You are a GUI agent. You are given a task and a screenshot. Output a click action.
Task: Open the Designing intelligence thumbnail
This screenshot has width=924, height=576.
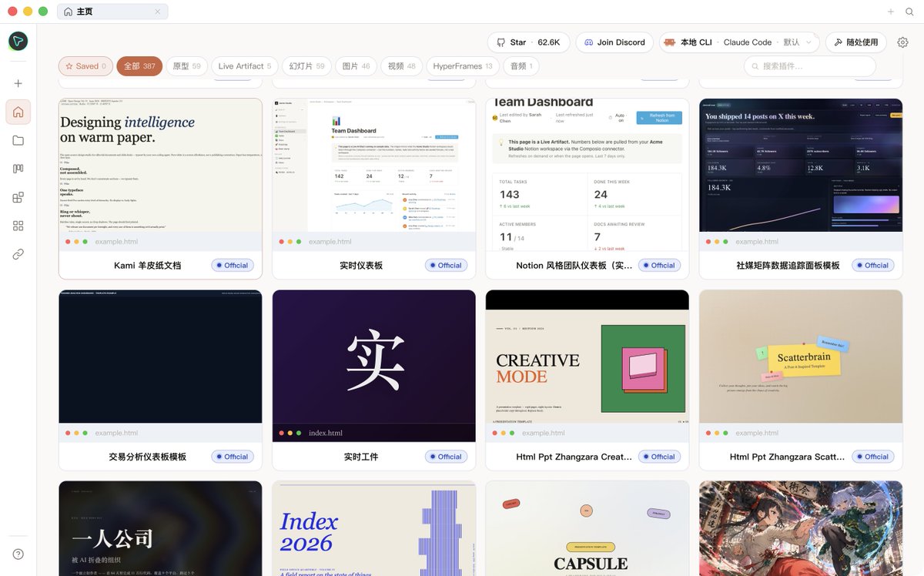[x=161, y=165]
